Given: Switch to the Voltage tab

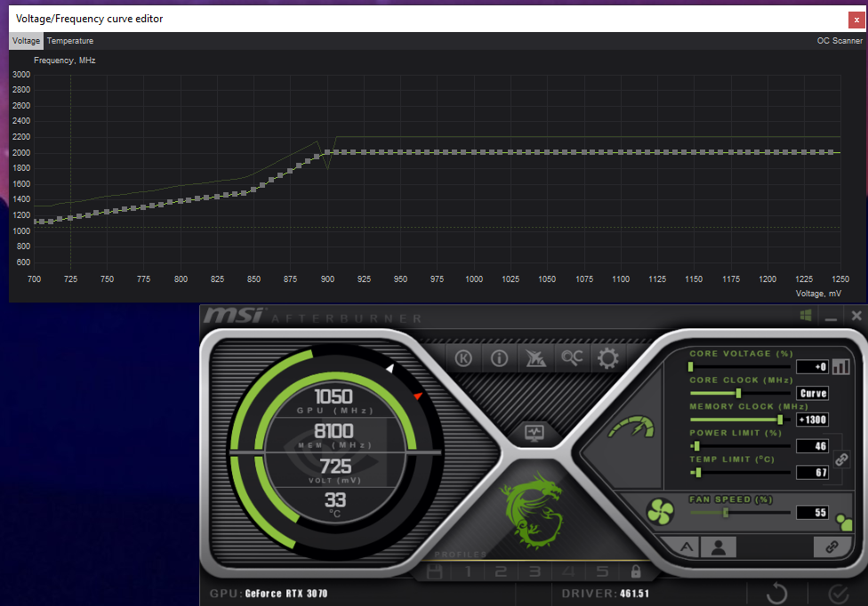Looking at the screenshot, I should click(26, 41).
